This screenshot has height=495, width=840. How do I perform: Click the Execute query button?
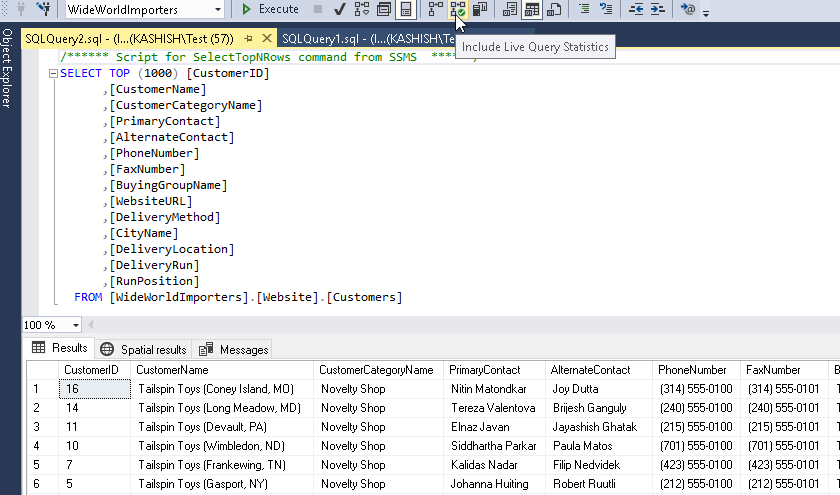coord(270,9)
